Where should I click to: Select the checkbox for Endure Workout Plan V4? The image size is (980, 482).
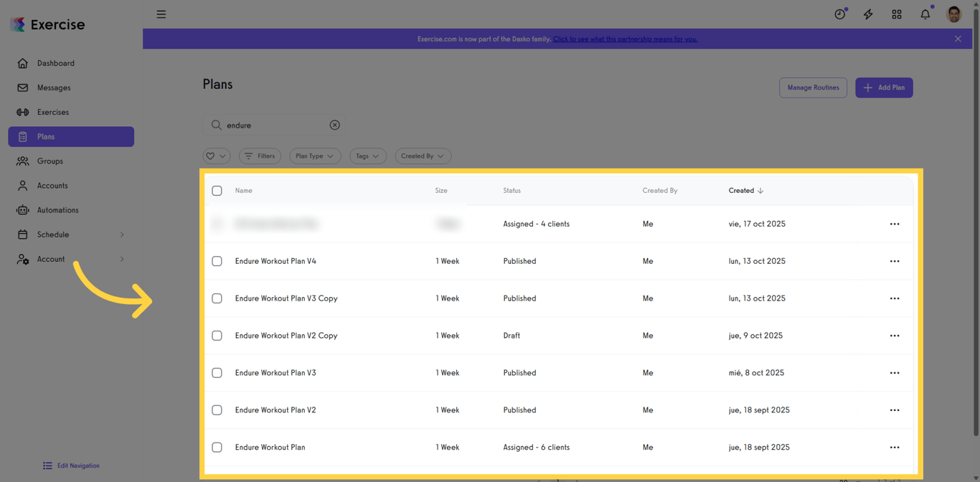[217, 261]
